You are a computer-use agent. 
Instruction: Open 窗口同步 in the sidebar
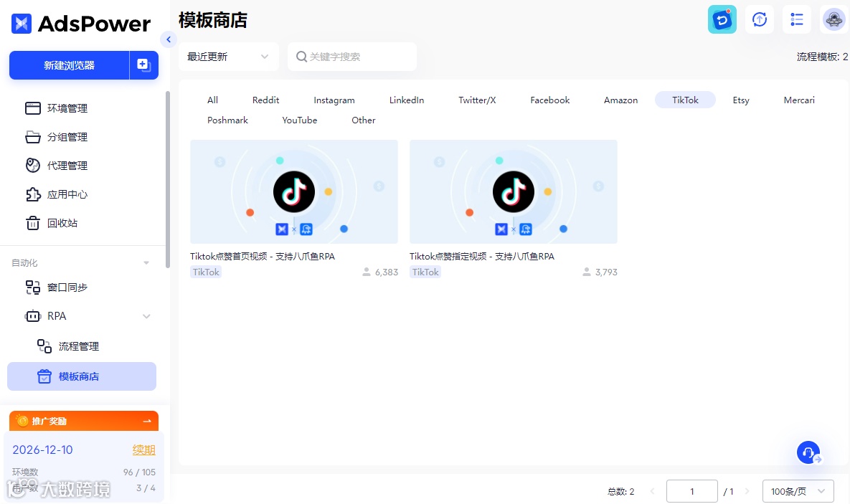57,287
